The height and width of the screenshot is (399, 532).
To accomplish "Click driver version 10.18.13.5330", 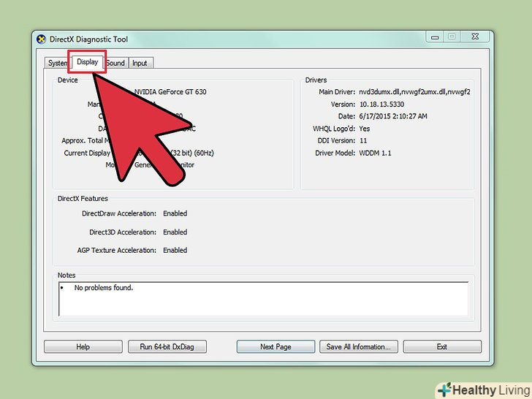I will pos(381,104).
